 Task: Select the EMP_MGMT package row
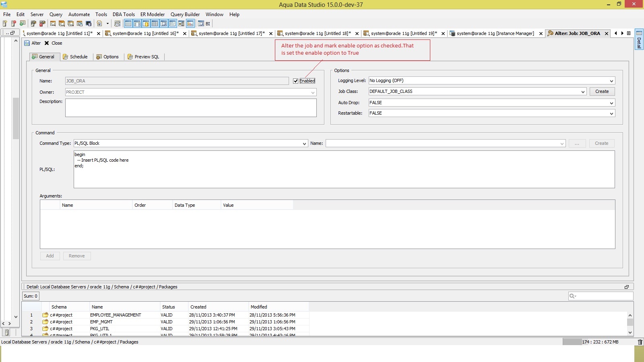pyautogui.click(x=165, y=322)
